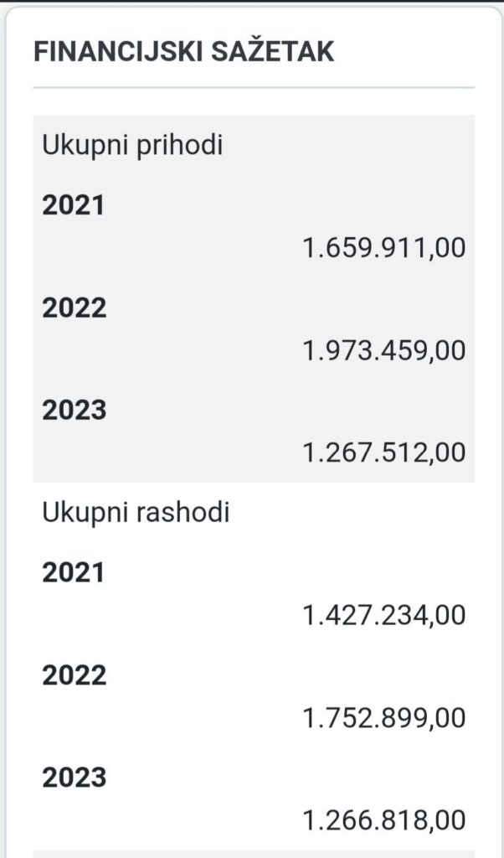Select the Ukupni rashodi section label
Screen dimensions: 504x858
click(136, 513)
